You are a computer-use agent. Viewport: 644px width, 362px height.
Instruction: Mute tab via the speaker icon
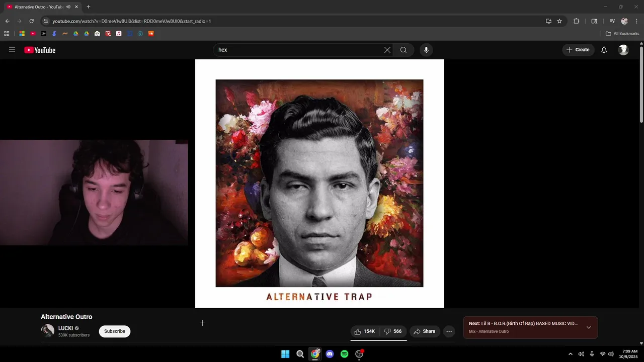click(68, 7)
